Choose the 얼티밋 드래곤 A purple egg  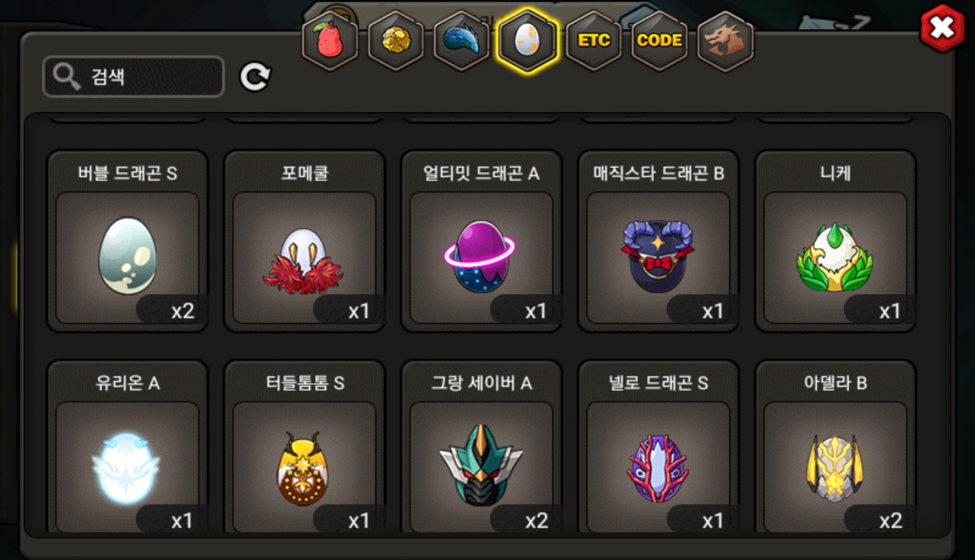point(481,241)
